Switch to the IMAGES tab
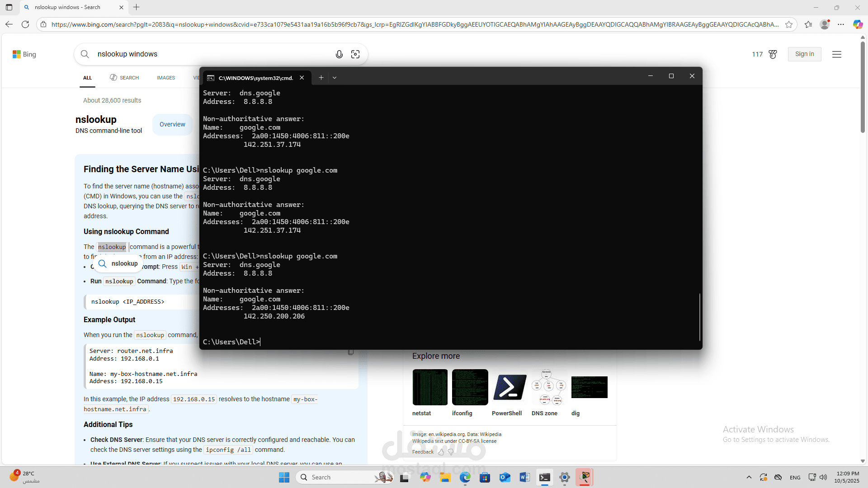The width and height of the screenshot is (868, 488). coord(166,78)
